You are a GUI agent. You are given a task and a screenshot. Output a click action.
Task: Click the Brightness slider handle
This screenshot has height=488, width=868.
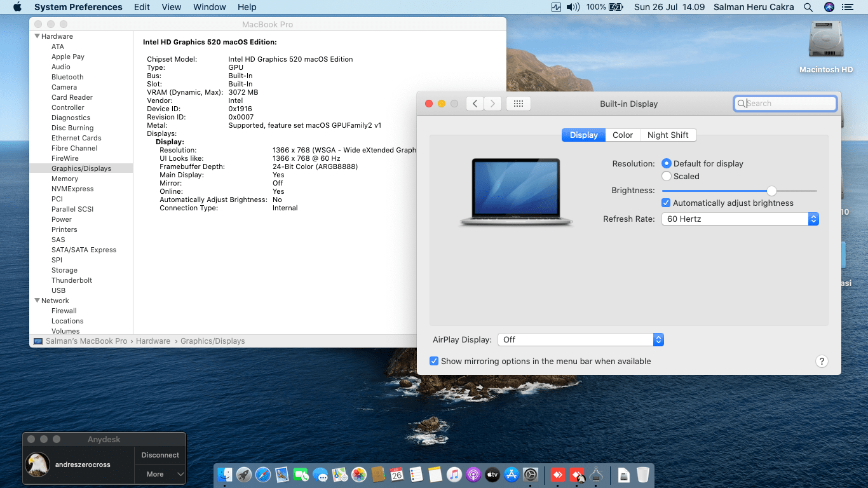[x=771, y=191]
